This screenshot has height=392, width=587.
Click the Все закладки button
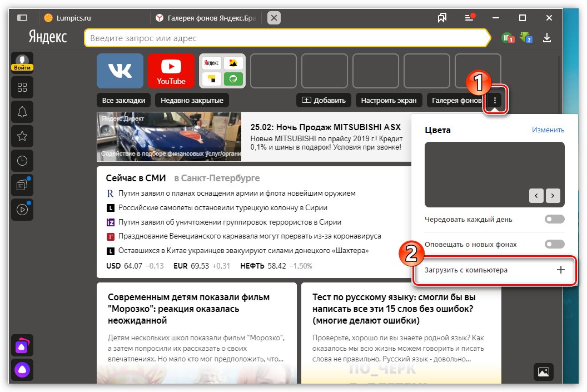pos(123,100)
